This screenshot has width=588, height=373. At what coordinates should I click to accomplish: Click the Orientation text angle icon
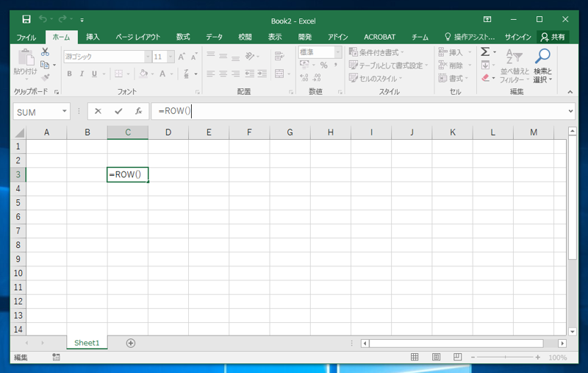tap(249, 56)
